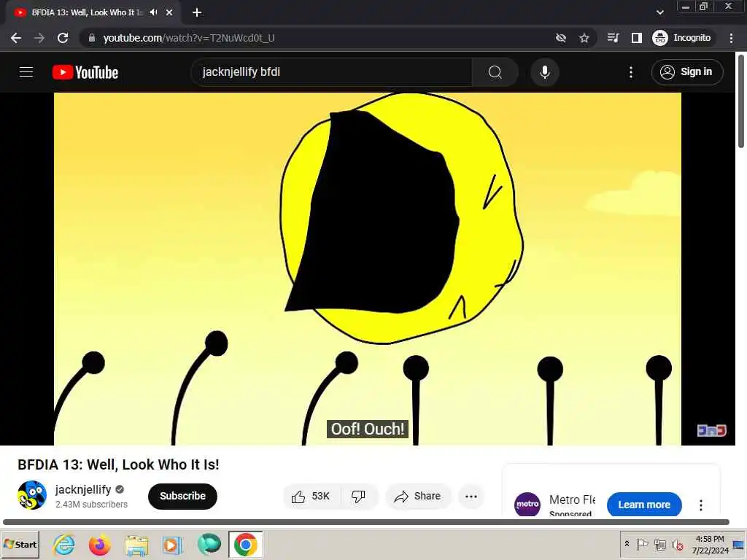Click the channel watermark in video corner
The width and height of the screenshot is (747, 560).
click(x=711, y=430)
